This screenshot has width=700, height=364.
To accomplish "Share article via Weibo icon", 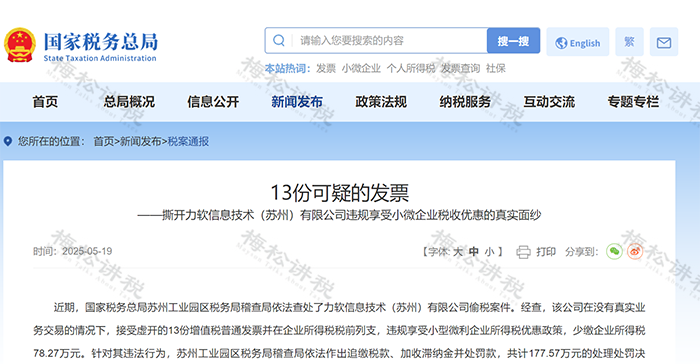I will [x=635, y=251].
